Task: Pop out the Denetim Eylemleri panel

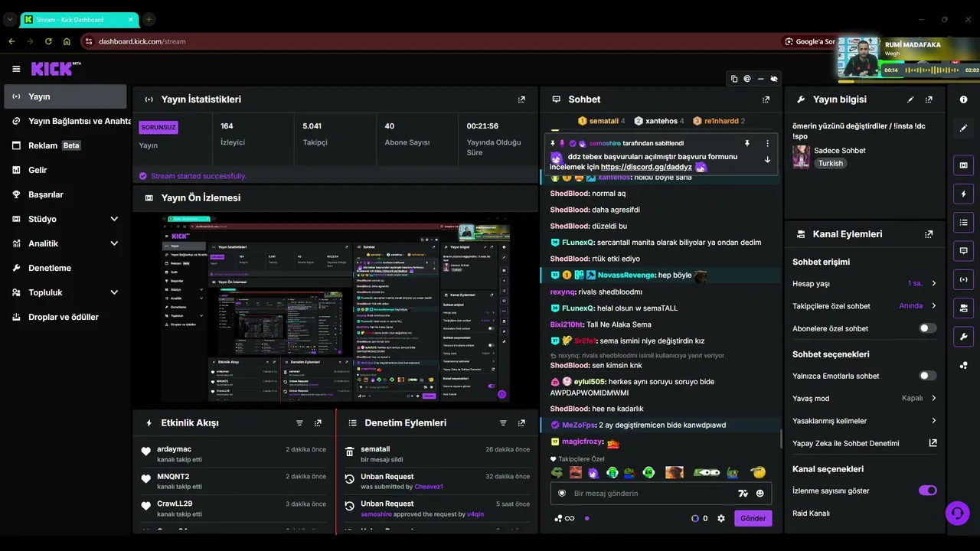Action: pyautogui.click(x=521, y=422)
